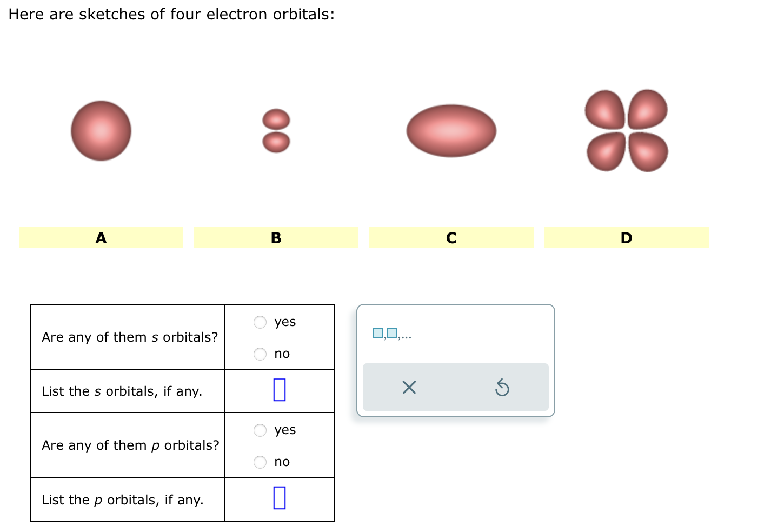The width and height of the screenshot is (771, 532).
Task: Click the yellow label D below the cloverleaf
Action: pyautogui.click(x=626, y=237)
